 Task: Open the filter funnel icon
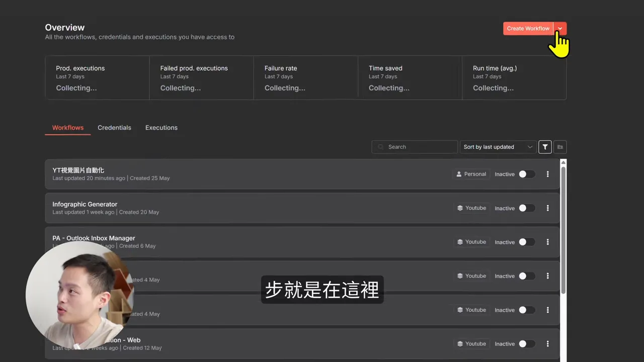pos(545,147)
